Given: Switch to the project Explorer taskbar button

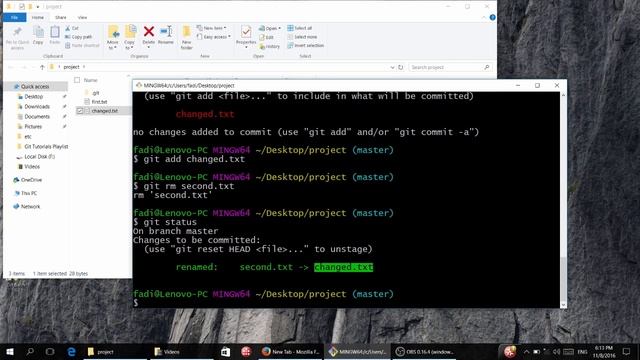Looking at the screenshot, I should (116, 351).
